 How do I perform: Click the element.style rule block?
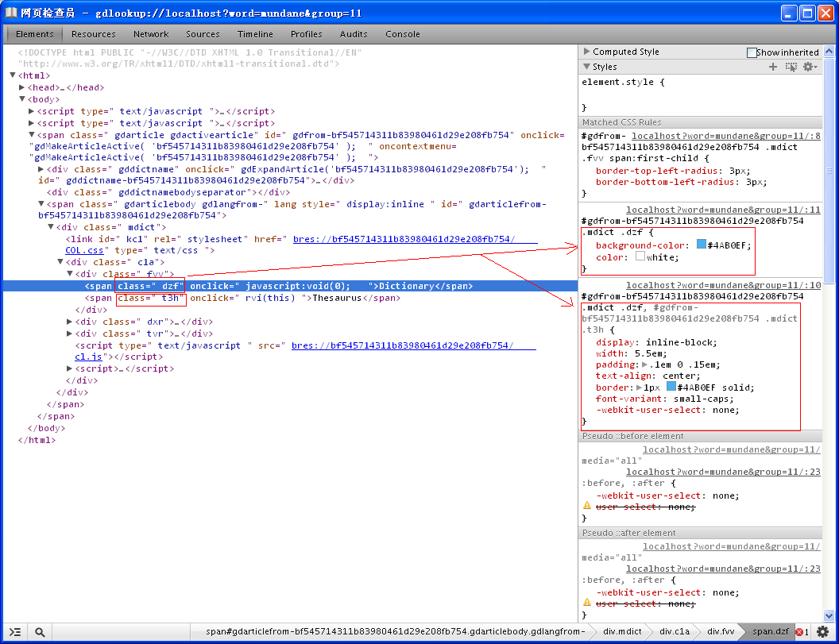click(700, 94)
